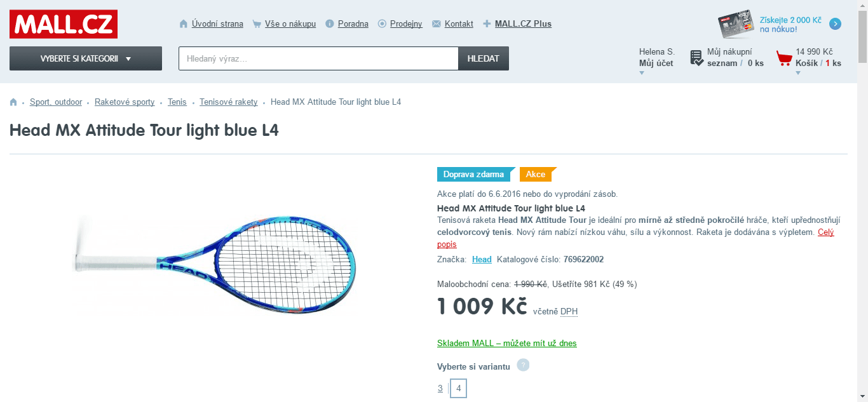This screenshot has height=402, width=868.
Task: Open the Prodejny menu item
Action: tap(406, 24)
